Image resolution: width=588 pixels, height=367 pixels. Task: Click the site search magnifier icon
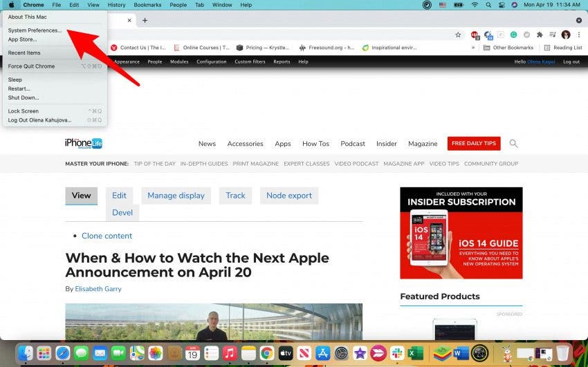513,144
